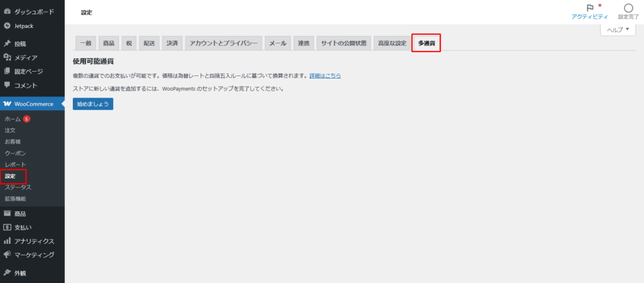Image resolution: width=644 pixels, height=283 pixels.
Task: Go to クーポン coupons submenu item
Action: (15, 153)
